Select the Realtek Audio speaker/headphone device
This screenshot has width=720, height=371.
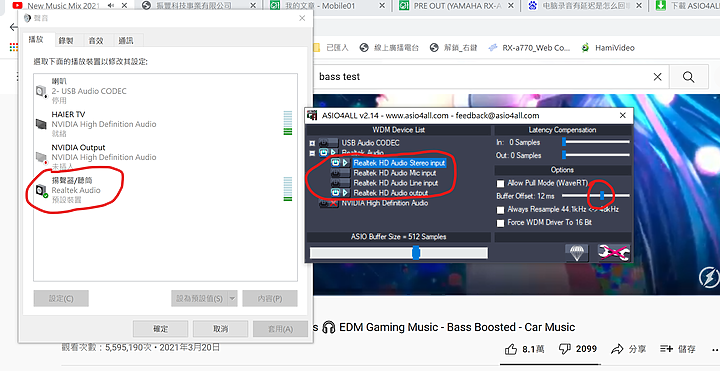point(165,190)
